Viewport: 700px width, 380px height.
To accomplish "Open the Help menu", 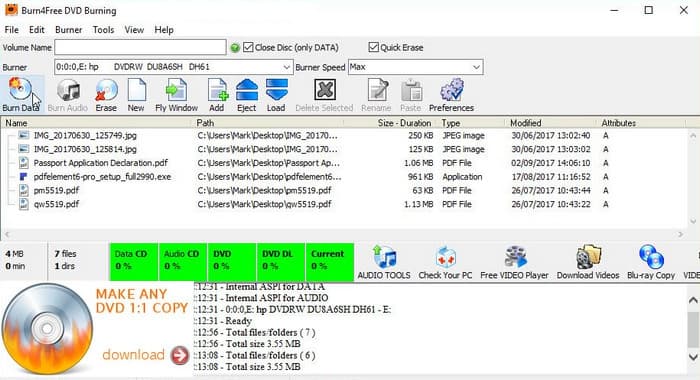I will (x=164, y=30).
